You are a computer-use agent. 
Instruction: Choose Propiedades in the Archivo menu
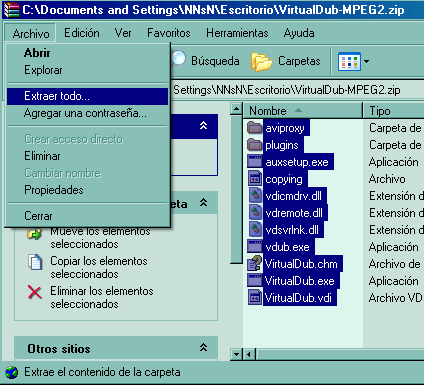click(x=87, y=190)
